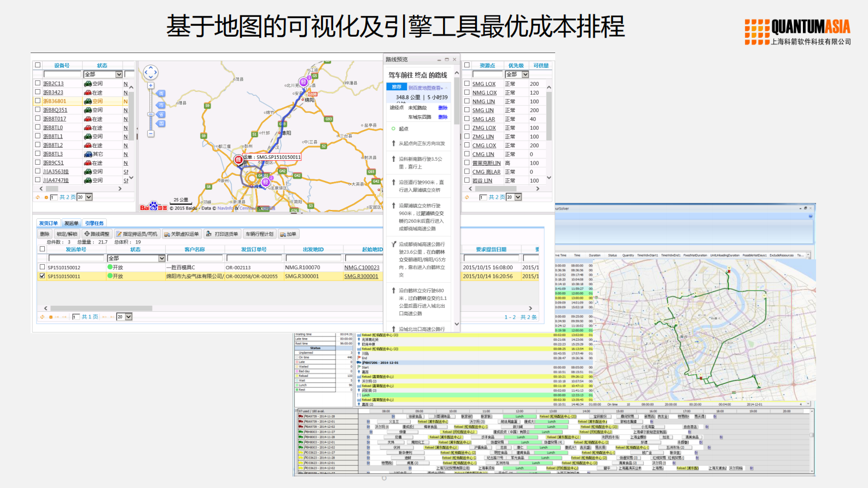Click the map pan direction control

click(151, 72)
